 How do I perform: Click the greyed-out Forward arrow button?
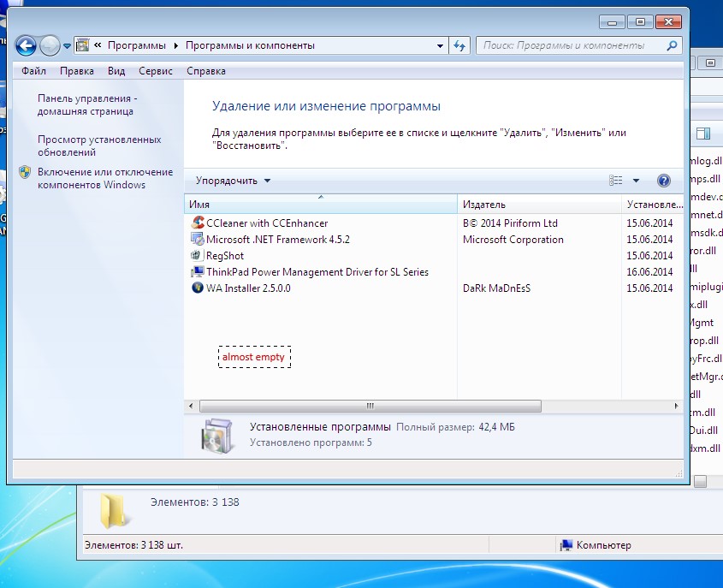pyautogui.click(x=50, y=45)
